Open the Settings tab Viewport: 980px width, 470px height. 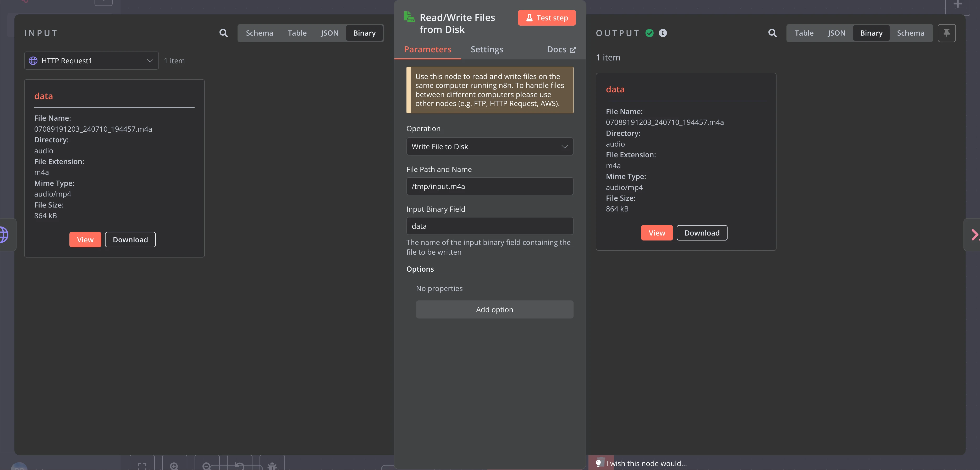coord(487,49)
